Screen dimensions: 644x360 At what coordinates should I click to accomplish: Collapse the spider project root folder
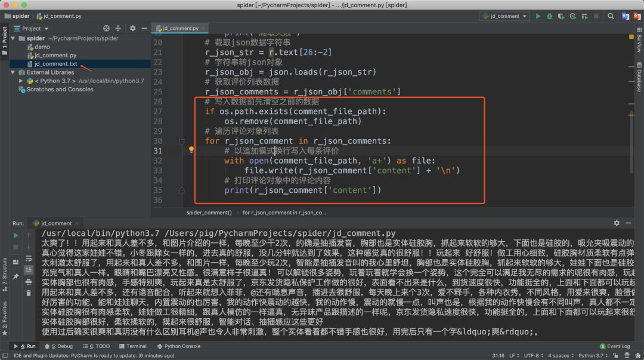pyautogui.click(x=13, y=38)
